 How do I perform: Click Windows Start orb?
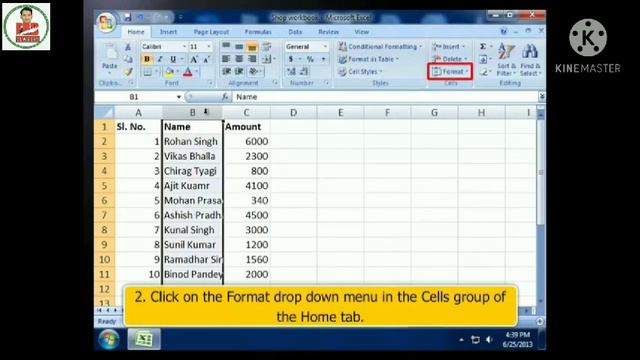tap(109, 339)
